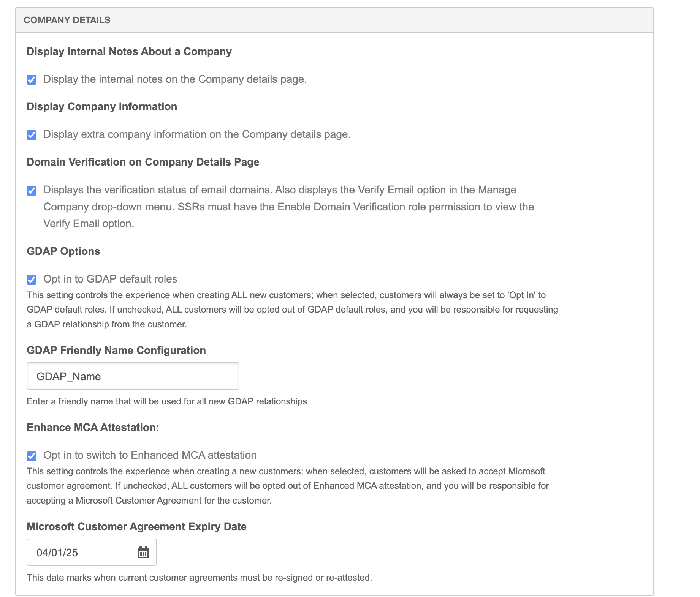Screen dimensions: 700x597
Task: Click the 'Opt in to GDAP default roles' label
Action: [110, 279]
